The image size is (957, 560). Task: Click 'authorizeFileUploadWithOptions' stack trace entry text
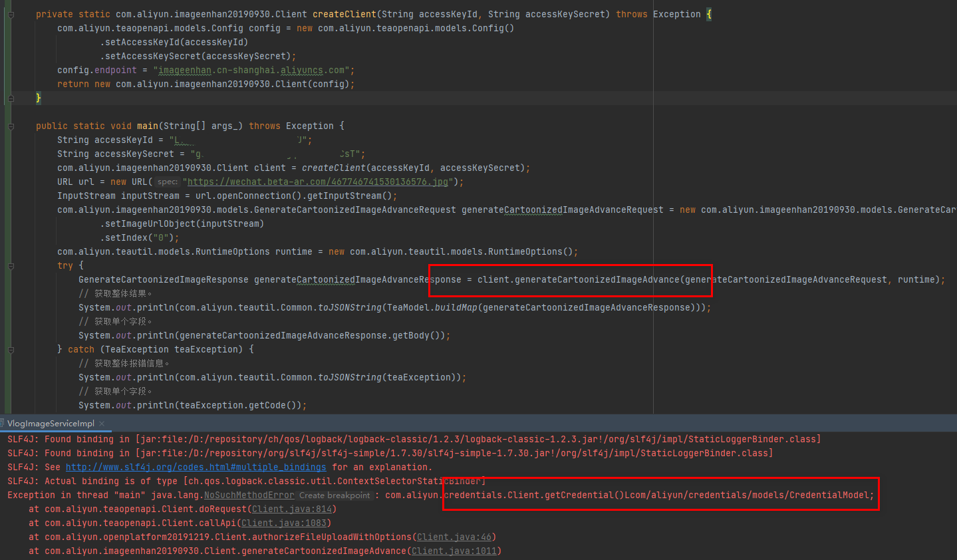tap(331, 537)
